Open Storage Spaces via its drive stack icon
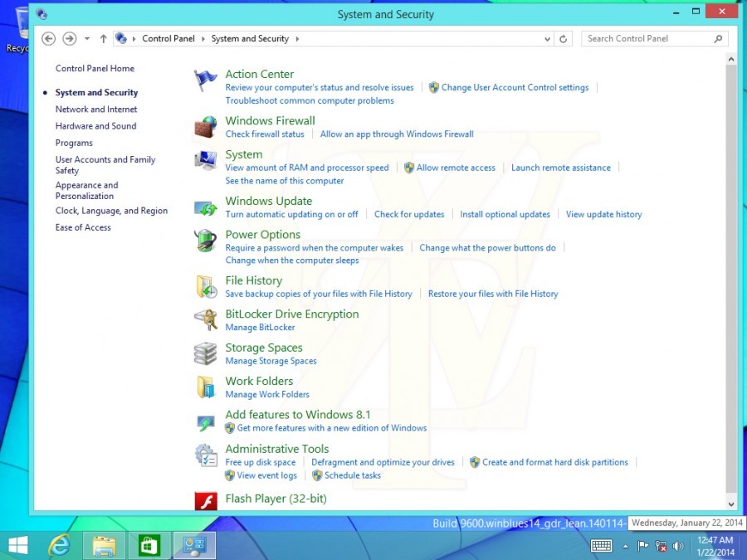Viewport: 747px width, 560px height. pos(206,353)
